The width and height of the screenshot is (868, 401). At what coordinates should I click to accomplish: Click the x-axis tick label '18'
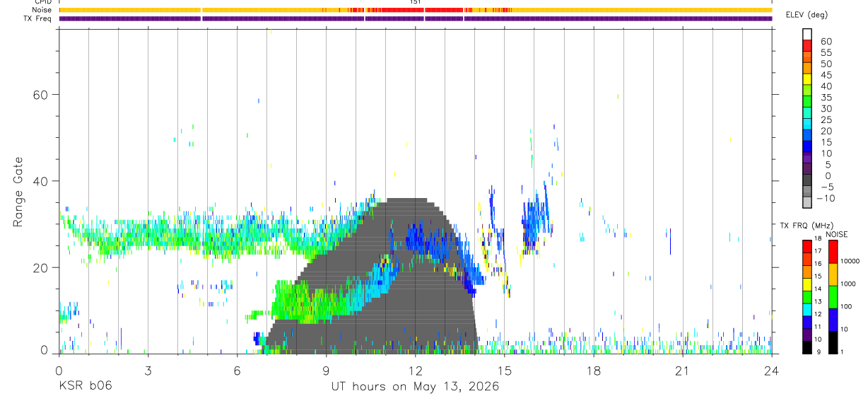point(593,371)
